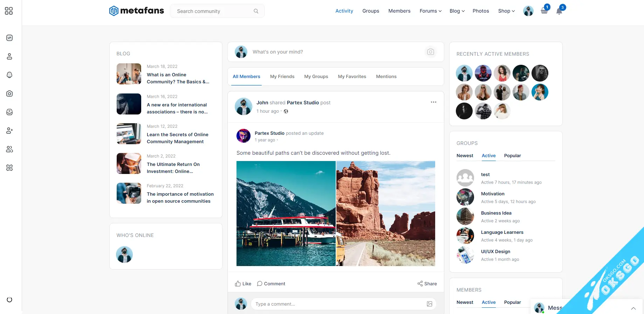Open the Motivation group link

click(493, 194)
